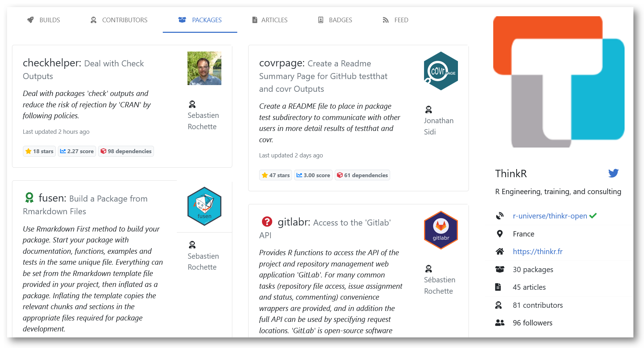
Task: Click the location pin icon next to France
Action: click(500, 234)
